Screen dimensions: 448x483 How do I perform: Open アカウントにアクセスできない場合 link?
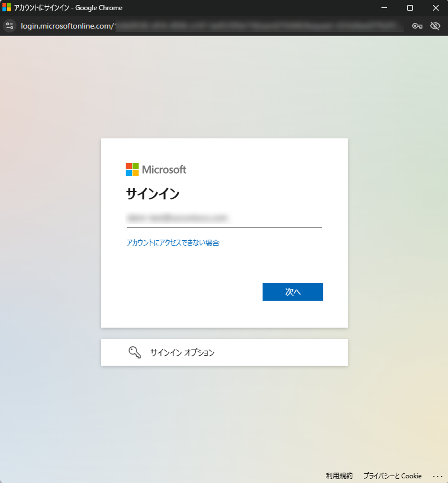pos(173,243)
